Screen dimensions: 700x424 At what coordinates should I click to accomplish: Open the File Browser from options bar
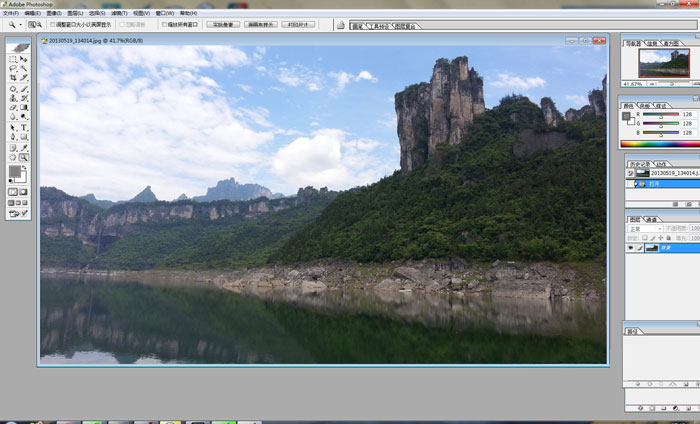(341, 25)
